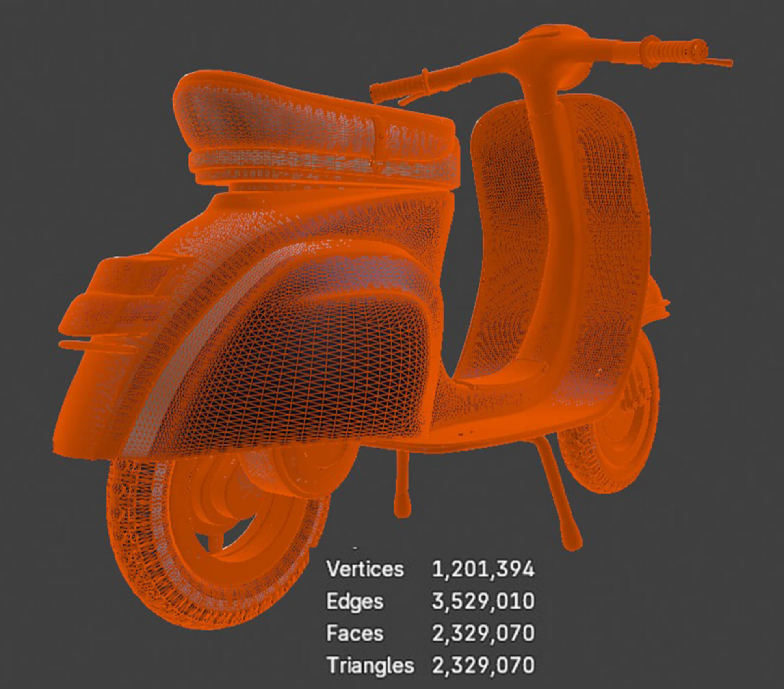
Task: Click the Vertices label in statistics
Action: 365,569
